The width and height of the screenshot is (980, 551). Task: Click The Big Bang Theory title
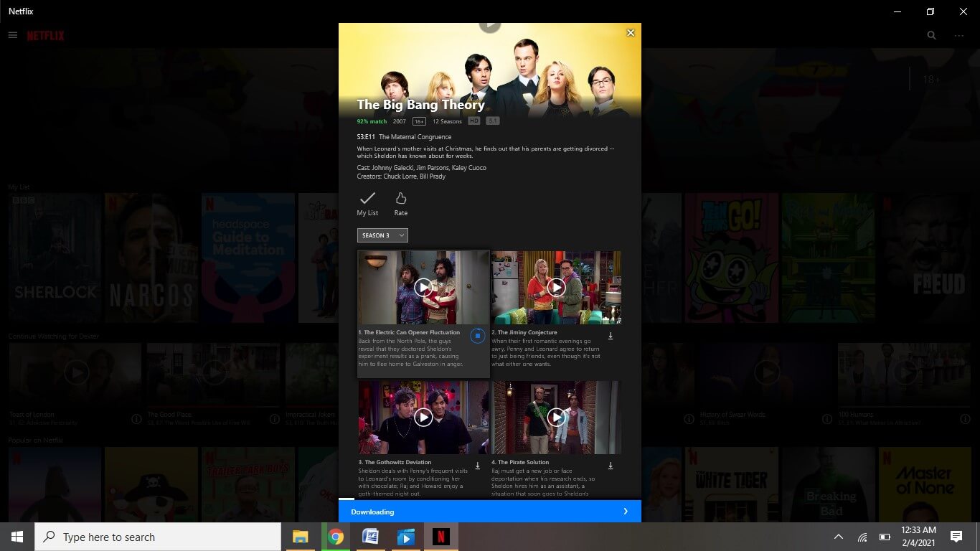[421, 105]
